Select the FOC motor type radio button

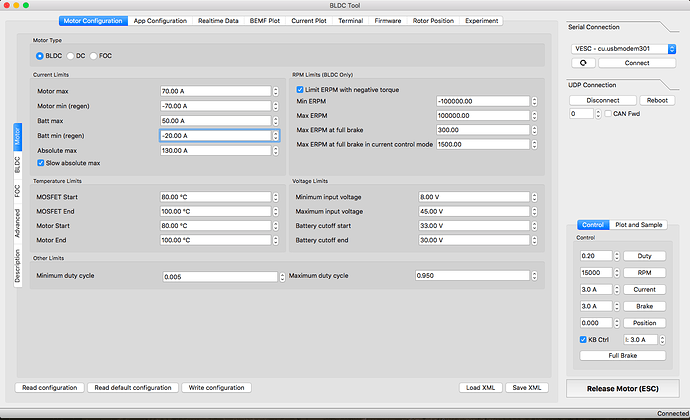[94, 56]
